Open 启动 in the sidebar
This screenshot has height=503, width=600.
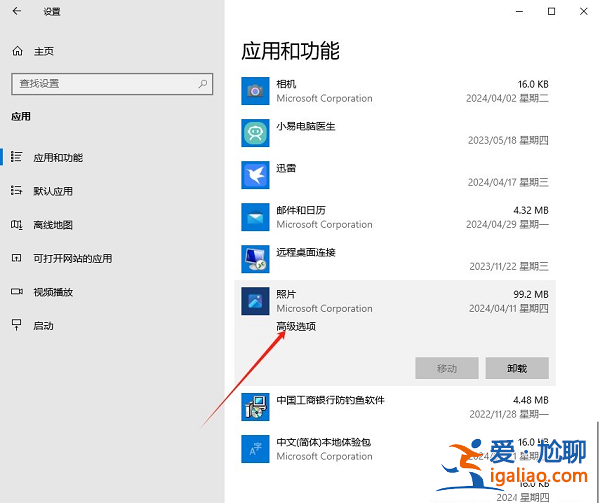click(43, 326)
